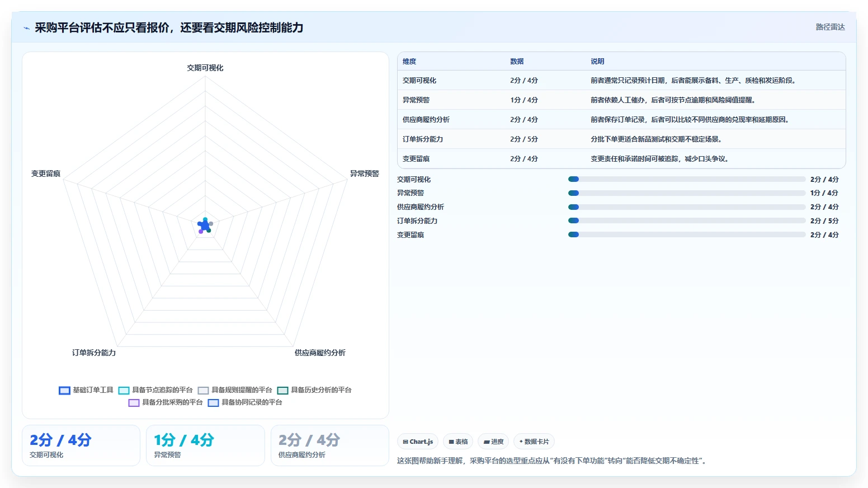The width and height of the screenshot is (868, 488).
Task: Click the small icon before the page title
Action: 26,28
